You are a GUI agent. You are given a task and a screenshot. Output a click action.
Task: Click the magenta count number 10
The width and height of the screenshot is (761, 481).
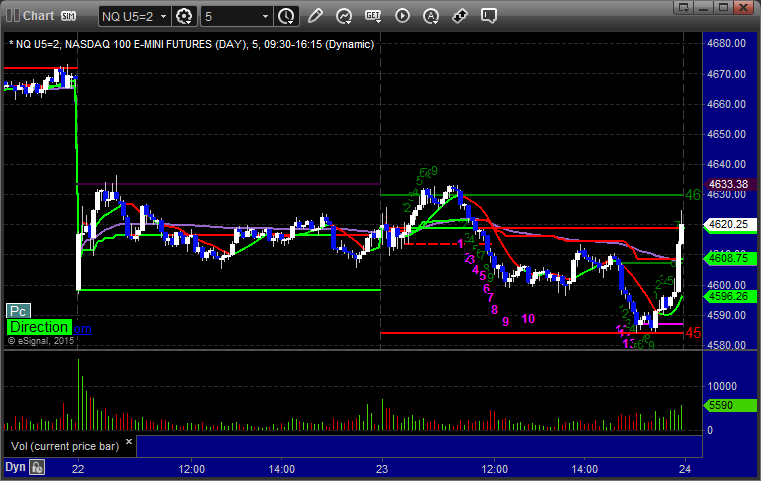click(x=528, y=319)
